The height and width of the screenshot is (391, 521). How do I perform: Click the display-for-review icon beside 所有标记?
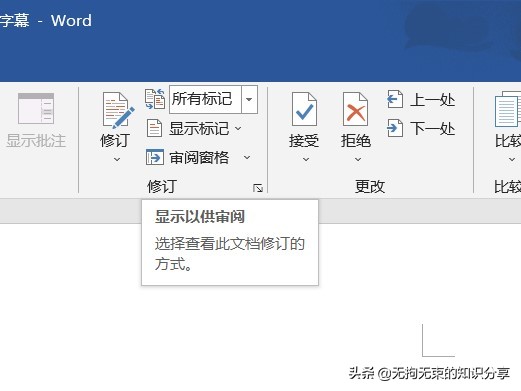pyautogui.click(x=155, y=99)
